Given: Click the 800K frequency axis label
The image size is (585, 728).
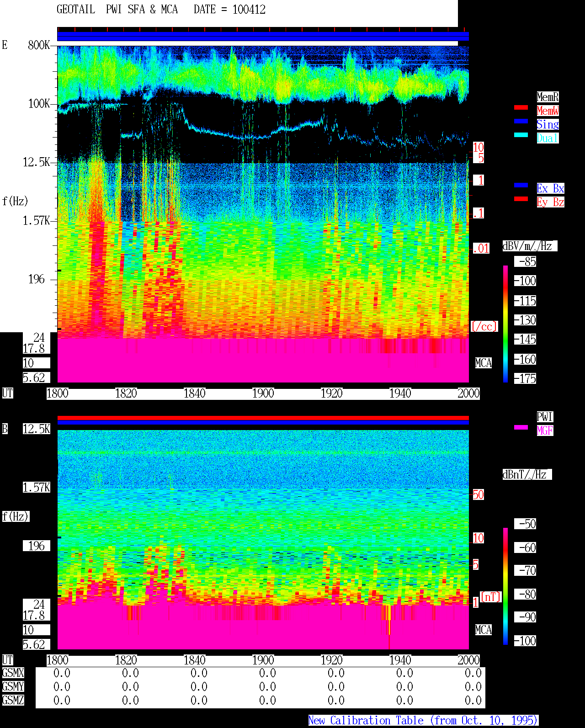Looking at the screenshot, I should [39, 45].
